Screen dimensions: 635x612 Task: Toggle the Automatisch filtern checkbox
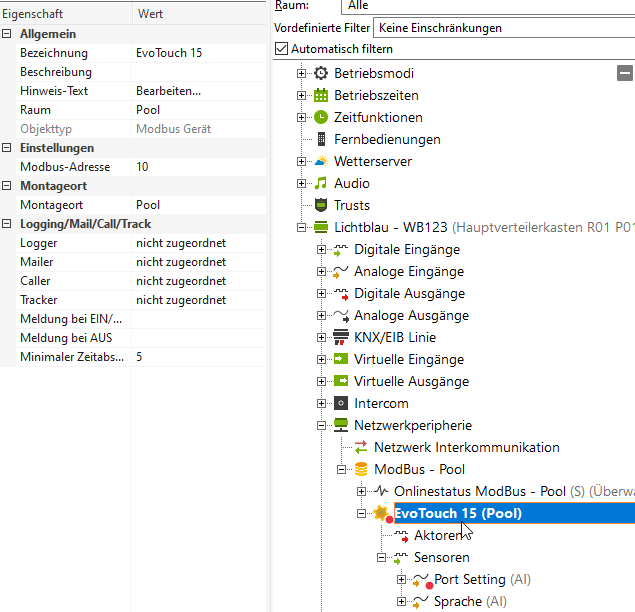coord(281,48)
